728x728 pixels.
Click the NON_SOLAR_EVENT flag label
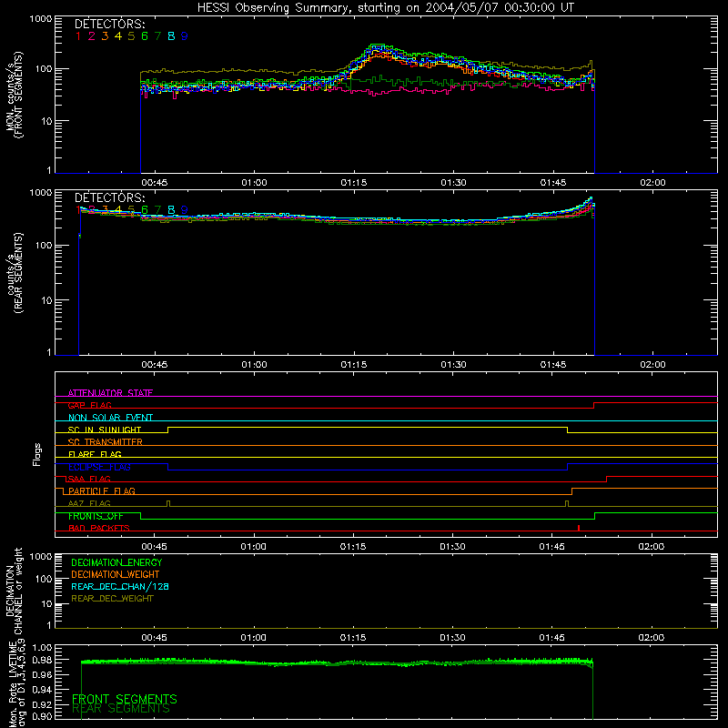[x=110, y=418]
